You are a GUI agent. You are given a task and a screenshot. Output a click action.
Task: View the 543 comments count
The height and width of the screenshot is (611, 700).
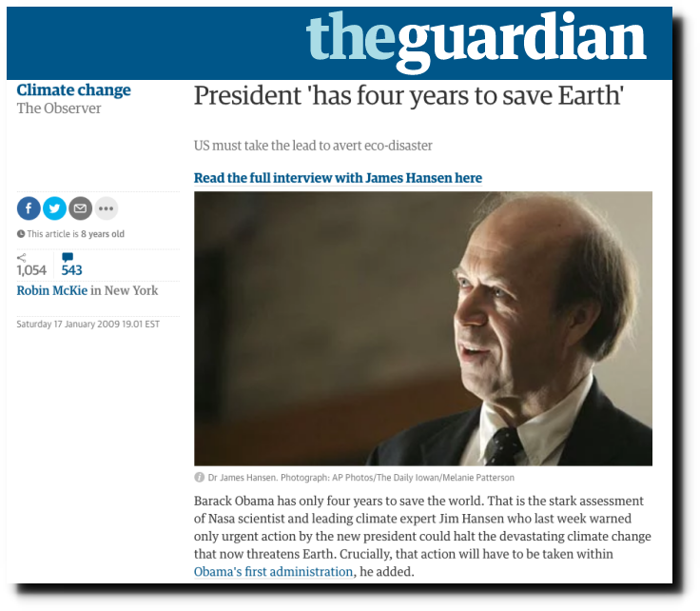pos(72,270)
